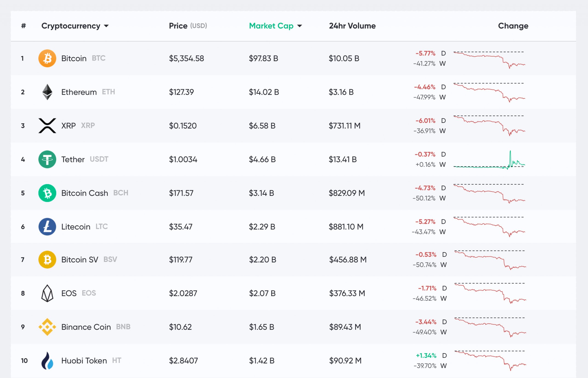The width and height of the screenshot is (588, 378).
Task: Click the Bitcoin orange logo icon
Action: pyautogui.click(x=47, y=58)
